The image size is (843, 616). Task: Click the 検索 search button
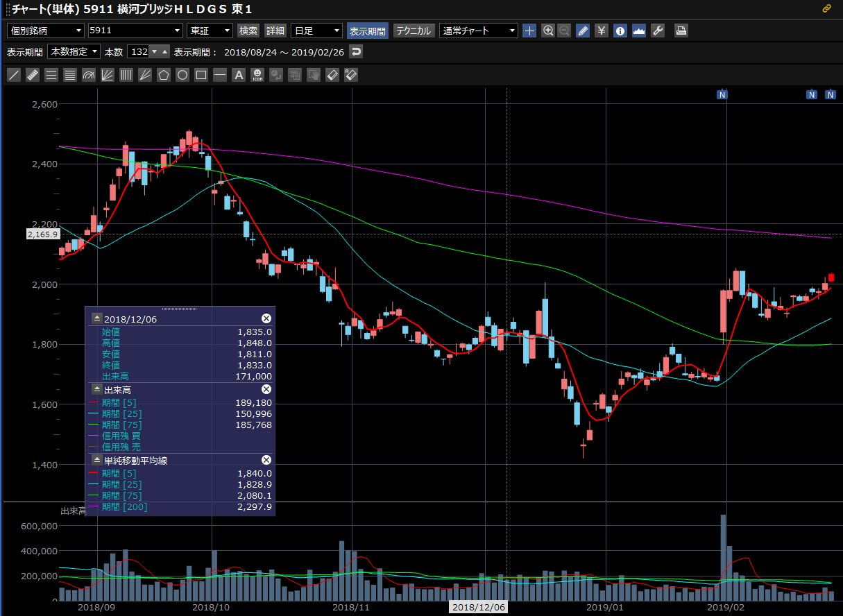pos(248,31)
